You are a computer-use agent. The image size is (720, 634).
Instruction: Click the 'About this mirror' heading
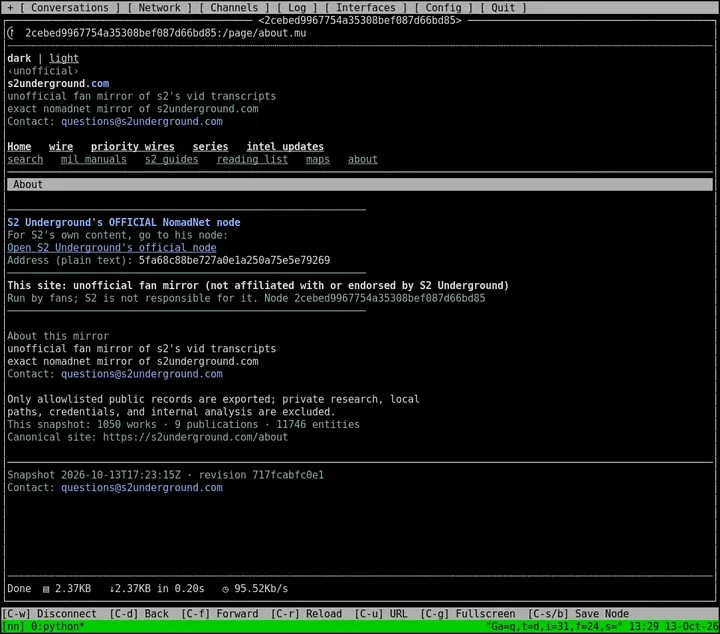(x=58, y=336)
